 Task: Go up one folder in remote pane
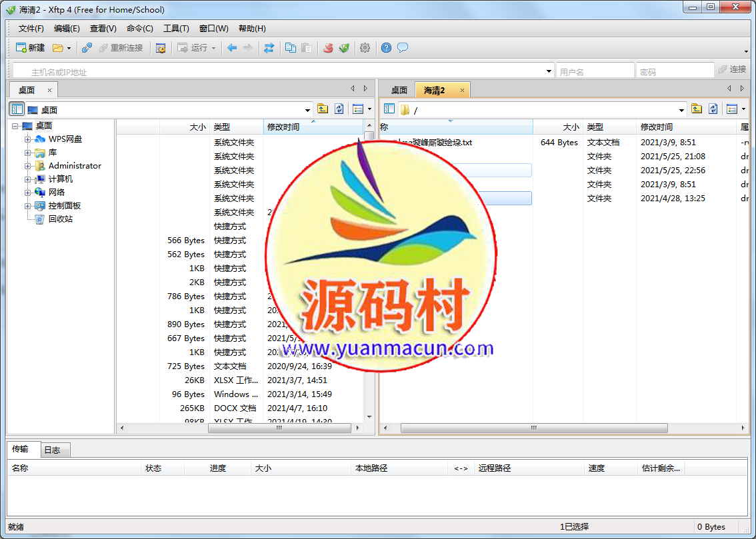tap(697, 109)
